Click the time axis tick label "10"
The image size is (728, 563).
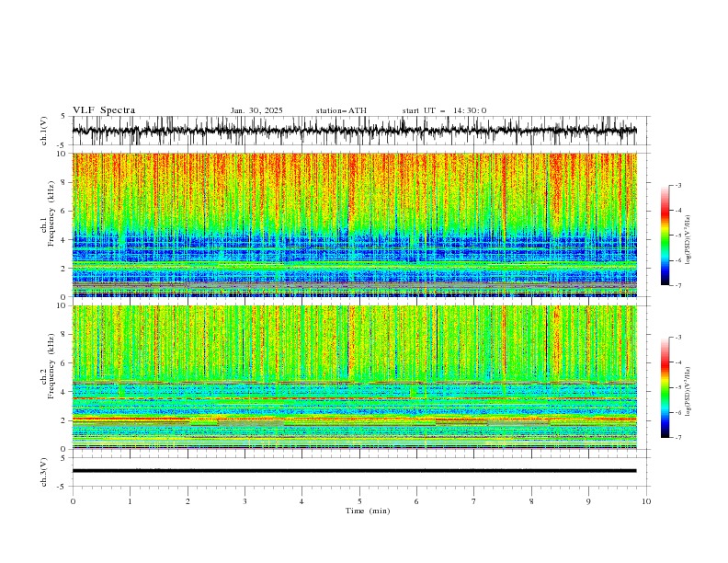pos(646,501)
